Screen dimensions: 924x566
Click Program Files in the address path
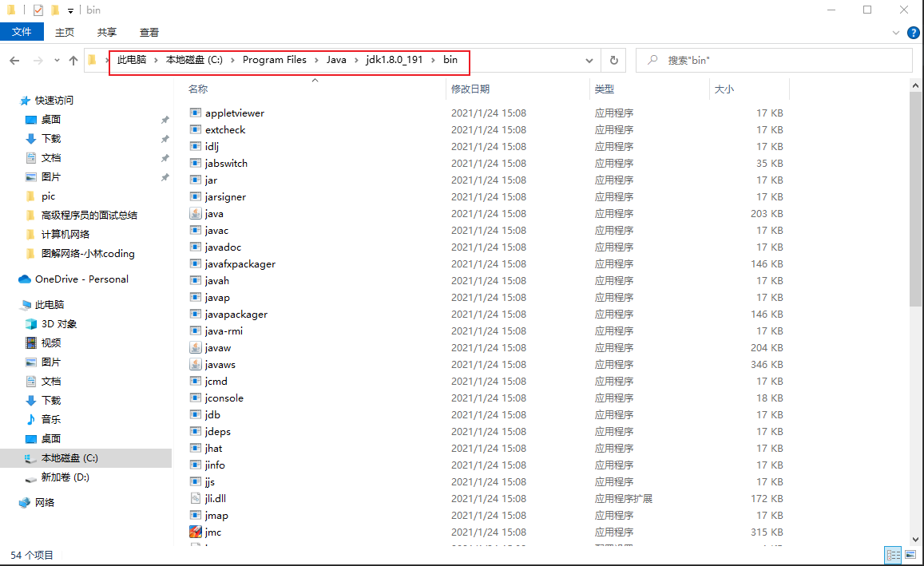coord(275,60)
